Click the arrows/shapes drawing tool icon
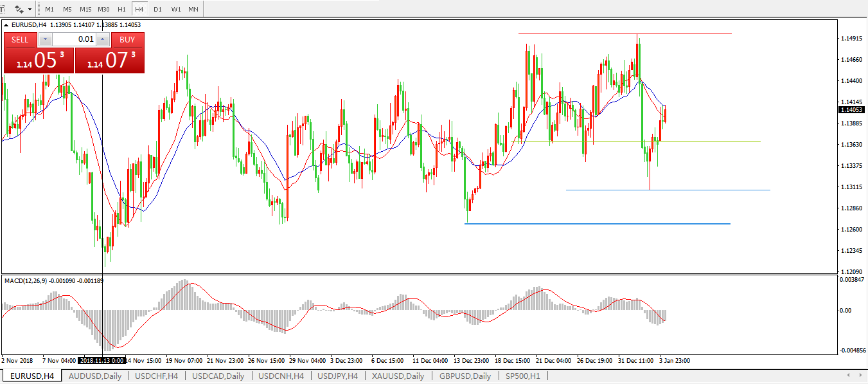 point(19,10)
